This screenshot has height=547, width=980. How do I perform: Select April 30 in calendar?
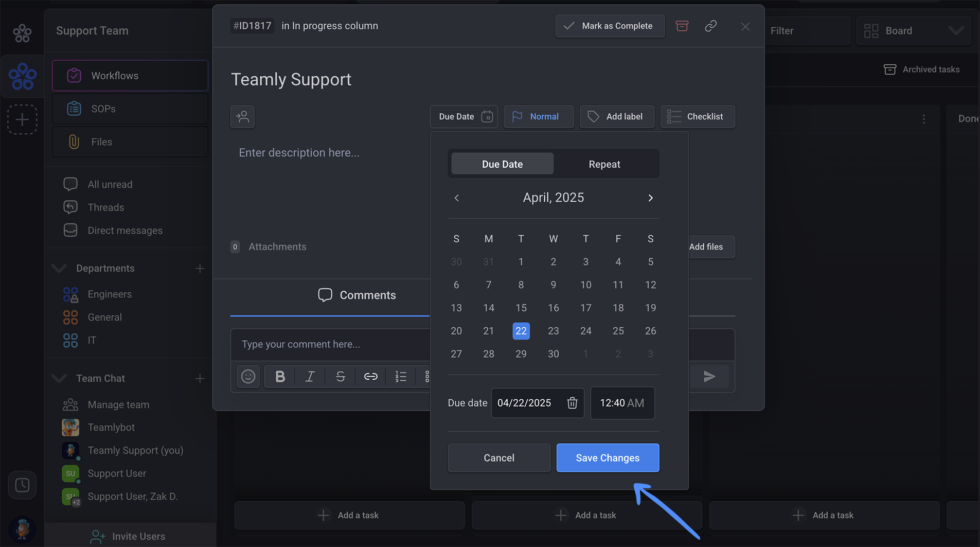[x=554, y=354]
